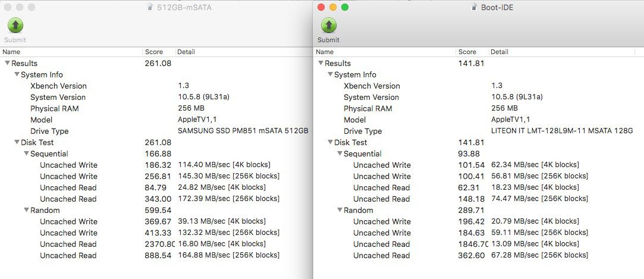Click the Submit label in 512GB-mSATA toolbar
The image size is (644, 279).
pos(15,40)
